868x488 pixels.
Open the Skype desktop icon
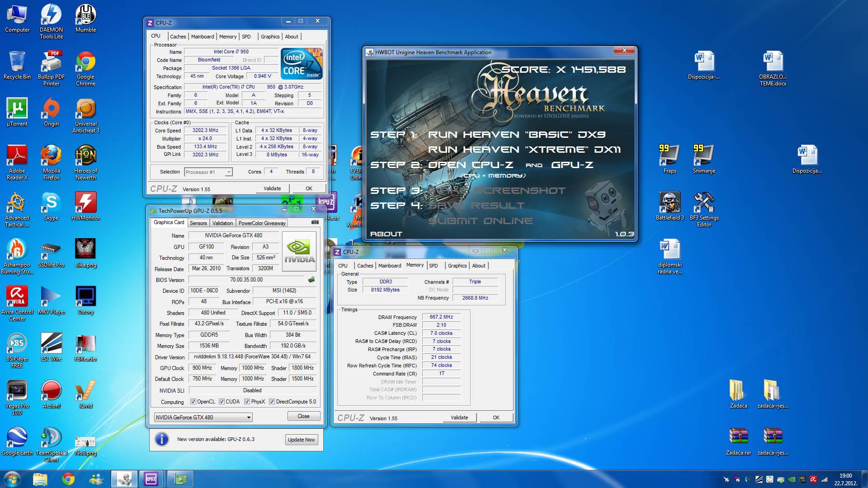[x=51, y=206]
